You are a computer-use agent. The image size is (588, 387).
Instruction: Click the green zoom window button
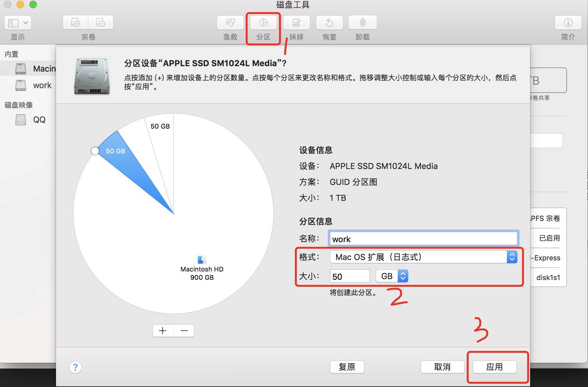[x=33, y=4]
